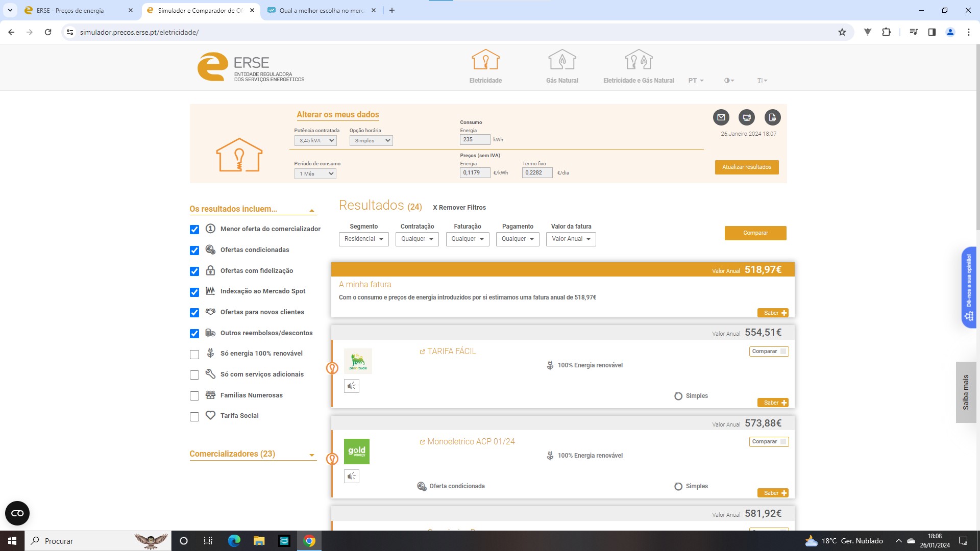
Task: Select Eletricidade e Gás Natural icon
Action: click(x=639, y=61)
